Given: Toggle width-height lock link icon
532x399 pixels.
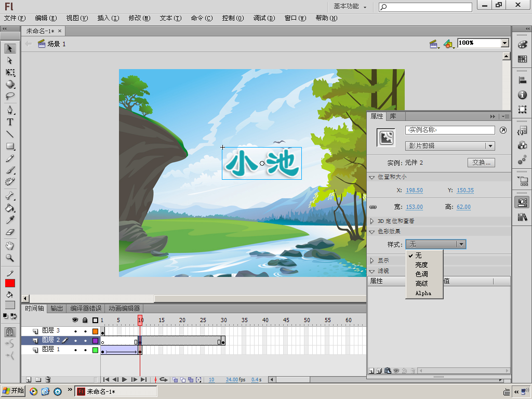Looking at the screenshot, I should pyautogui.click(x=373, y=207).
